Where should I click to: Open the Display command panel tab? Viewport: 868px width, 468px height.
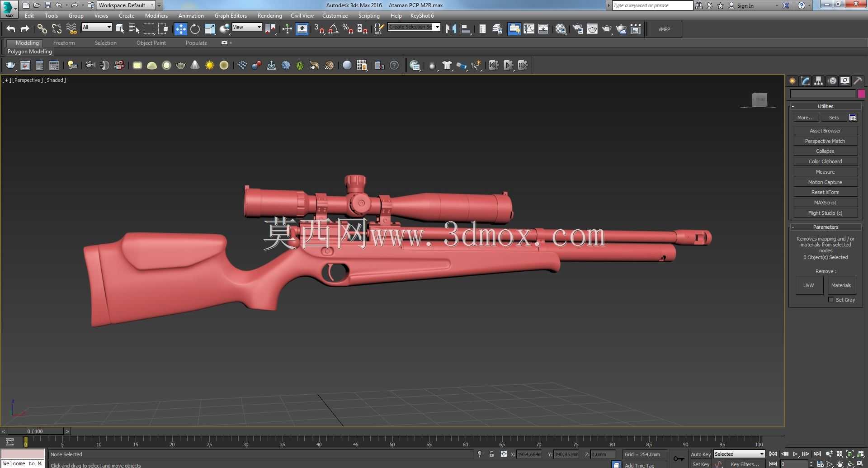coord(845,81)
